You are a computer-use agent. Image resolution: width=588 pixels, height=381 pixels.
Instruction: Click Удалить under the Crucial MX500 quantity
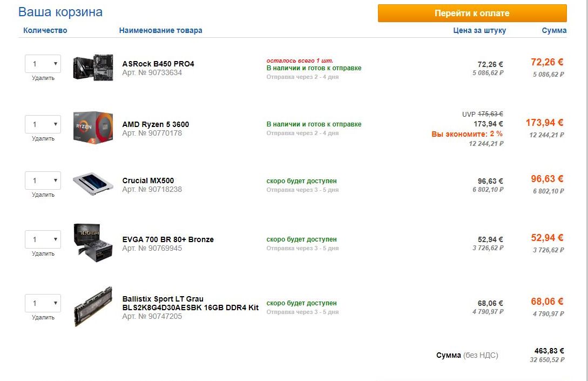43,195
